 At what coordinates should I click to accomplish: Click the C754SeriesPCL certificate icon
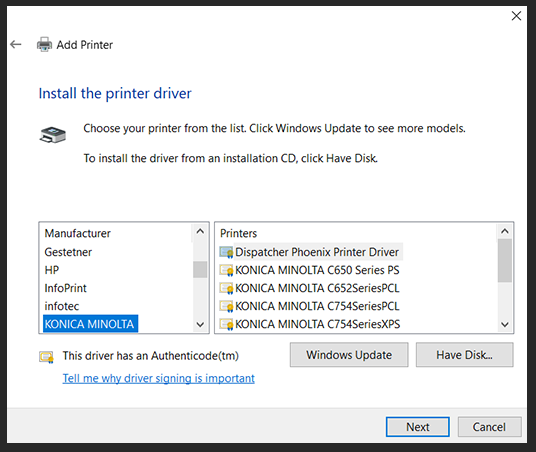(x=226, y=306)
